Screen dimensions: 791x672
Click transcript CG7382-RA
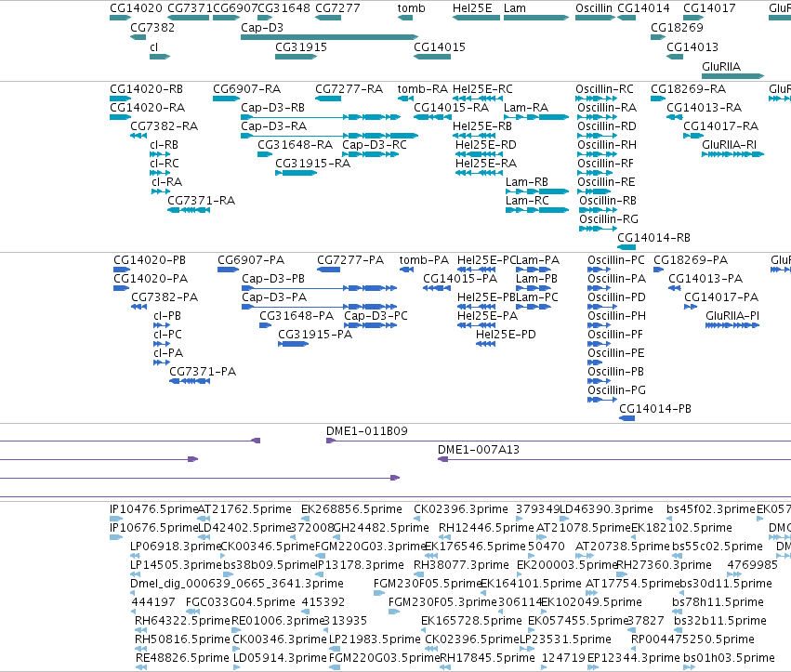(x=138, y=136)
